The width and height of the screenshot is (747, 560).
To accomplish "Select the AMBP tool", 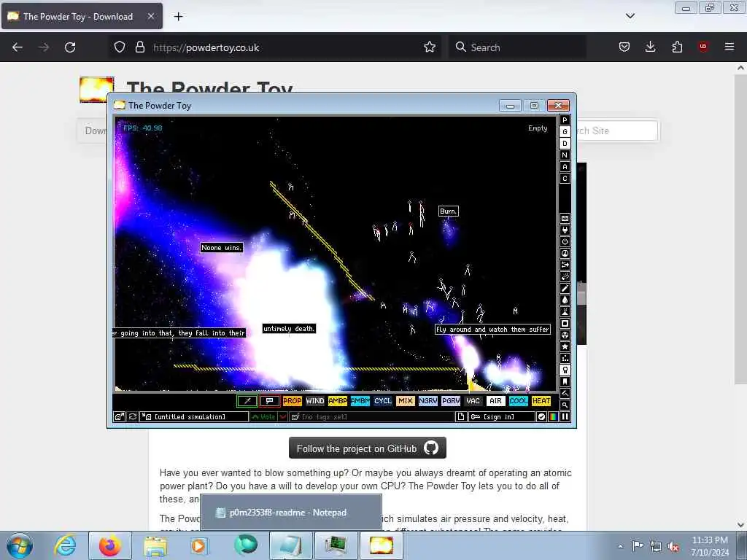I will click(x=337, y=401).
